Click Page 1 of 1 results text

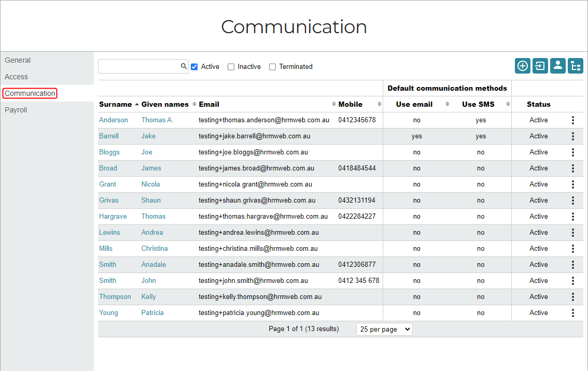coord(304,329)
